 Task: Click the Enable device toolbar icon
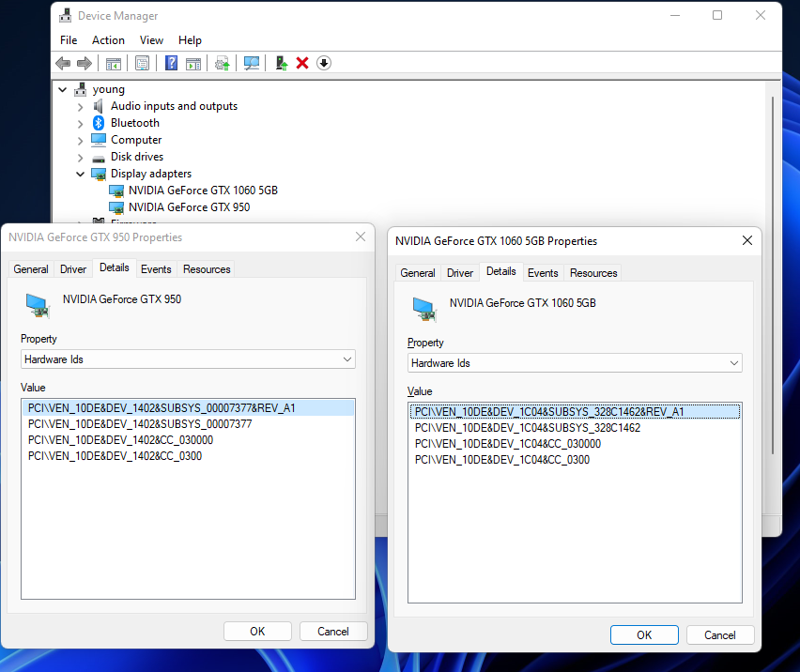tap(281, 63)
